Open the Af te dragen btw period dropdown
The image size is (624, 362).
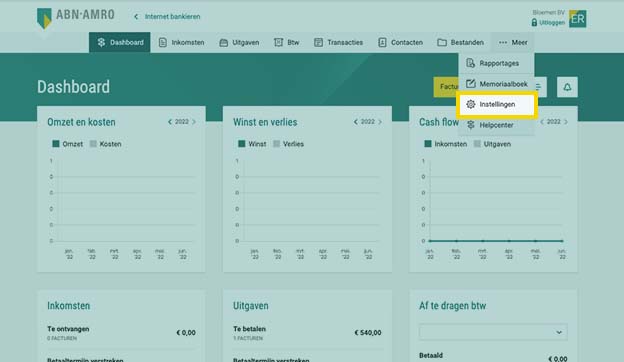pyautogui.click(x=493, y=332)
